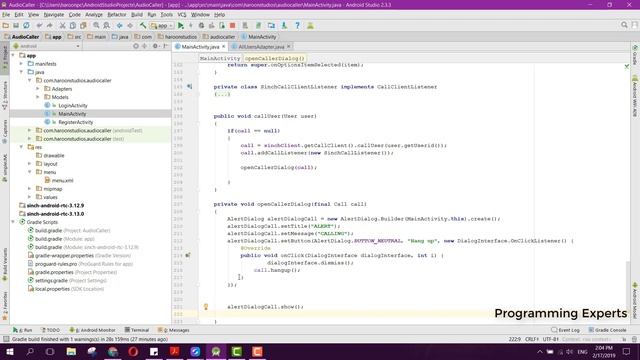This screenshot has height=360, width=640.
Task: Open the Android Monitor tool window
Action: point(93,330)
